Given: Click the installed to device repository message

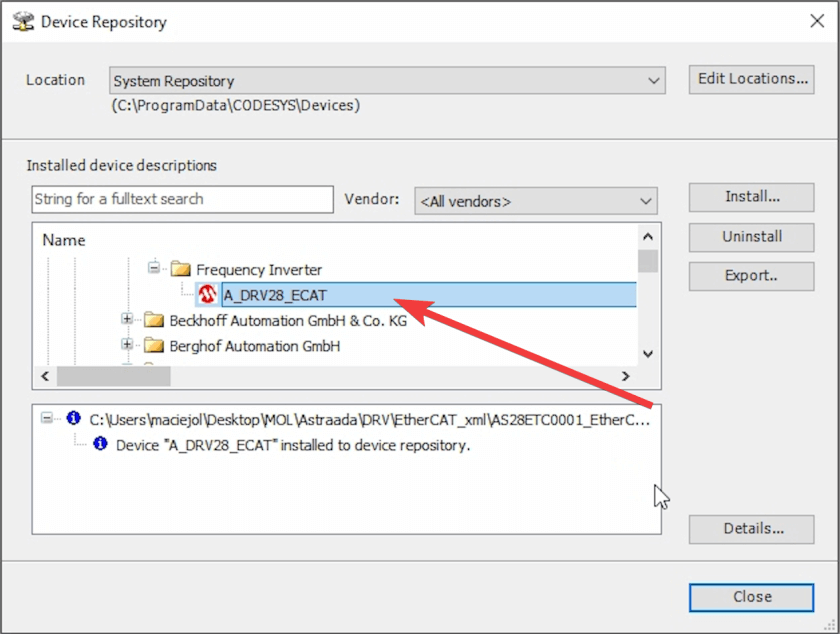Looking at the screenshot, I should click(293, 445).
